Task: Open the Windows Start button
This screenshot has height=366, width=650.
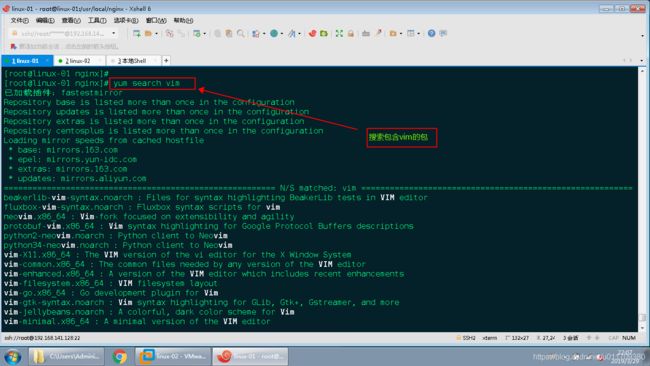Action: pos(13,356)
